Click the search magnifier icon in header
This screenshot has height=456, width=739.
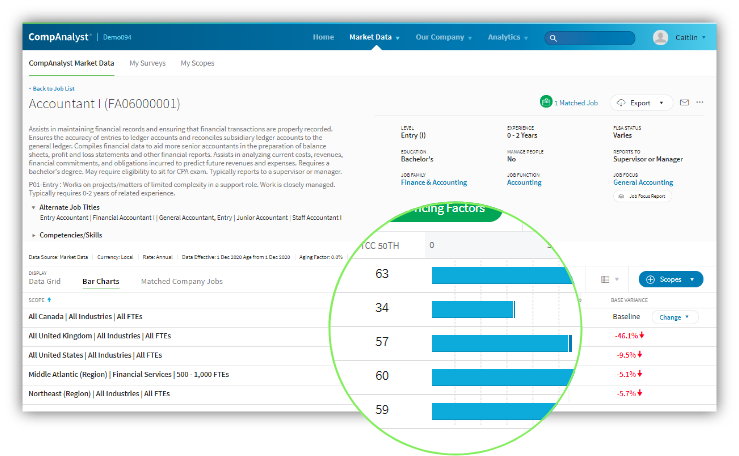coord(553,38)
